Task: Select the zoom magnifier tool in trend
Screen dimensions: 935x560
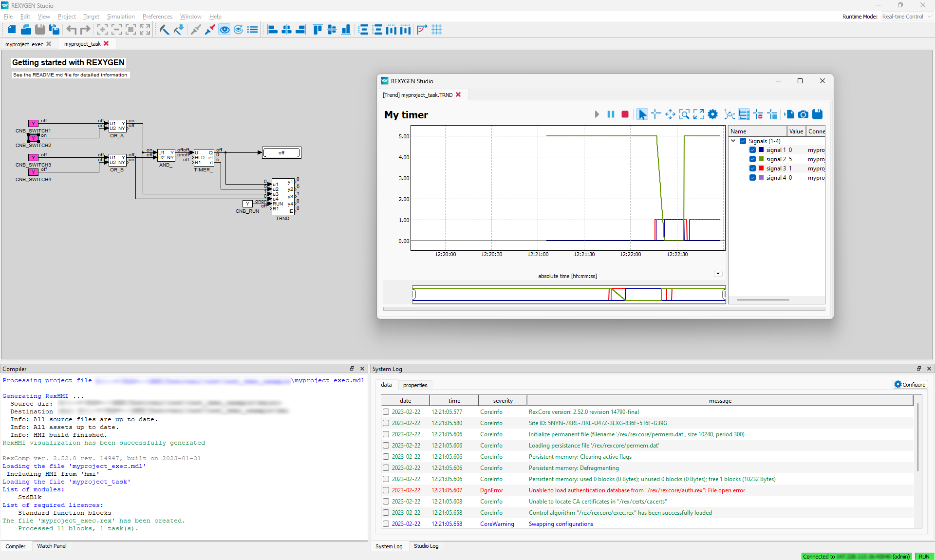Action: click(x=684, y=114)
